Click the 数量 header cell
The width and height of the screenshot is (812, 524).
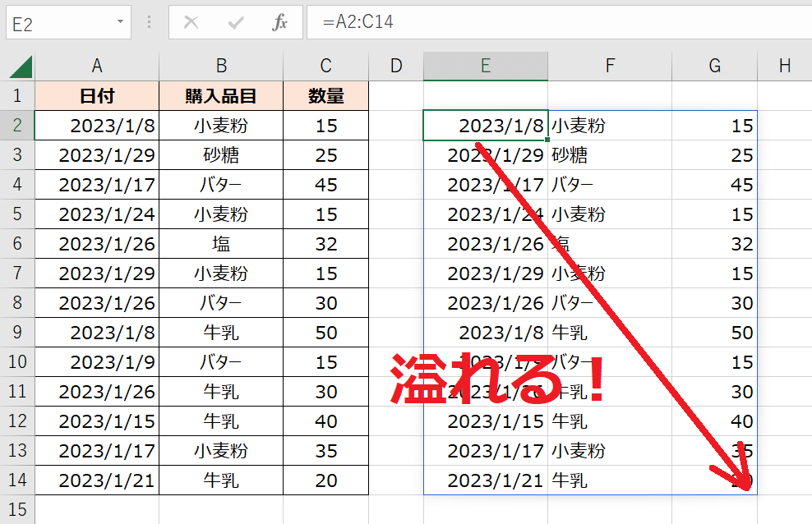tap(326, 96)
